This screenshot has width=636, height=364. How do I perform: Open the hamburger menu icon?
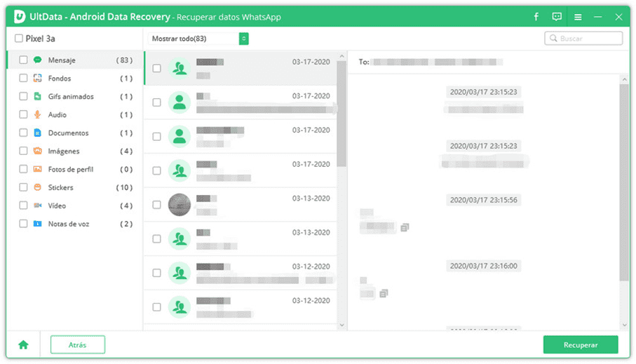pyautogui.click(x=578, y=17)
